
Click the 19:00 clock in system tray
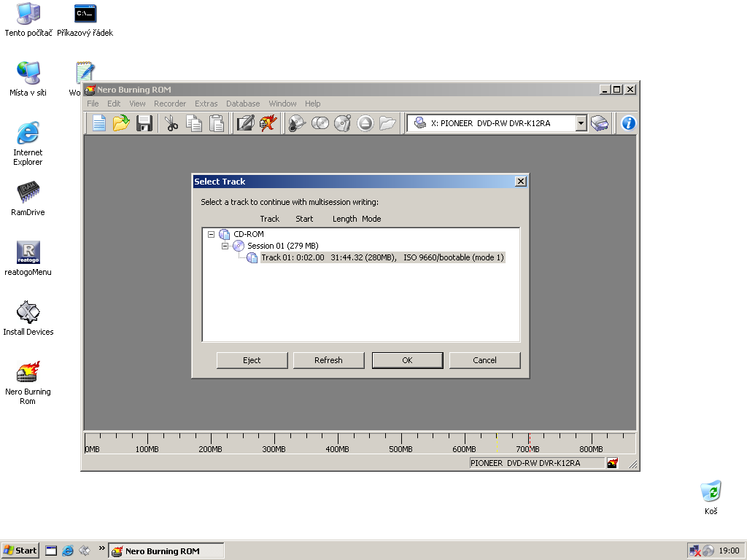(x=729, y=551)
